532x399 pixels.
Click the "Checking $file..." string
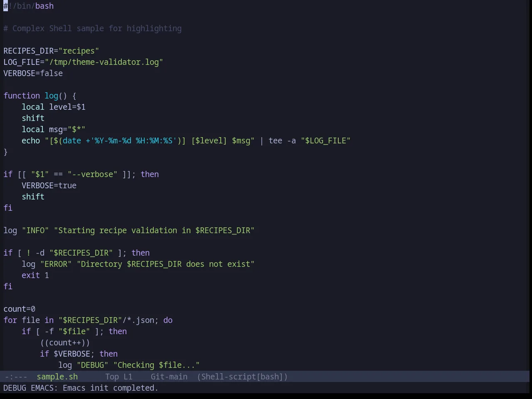point(156,365)
